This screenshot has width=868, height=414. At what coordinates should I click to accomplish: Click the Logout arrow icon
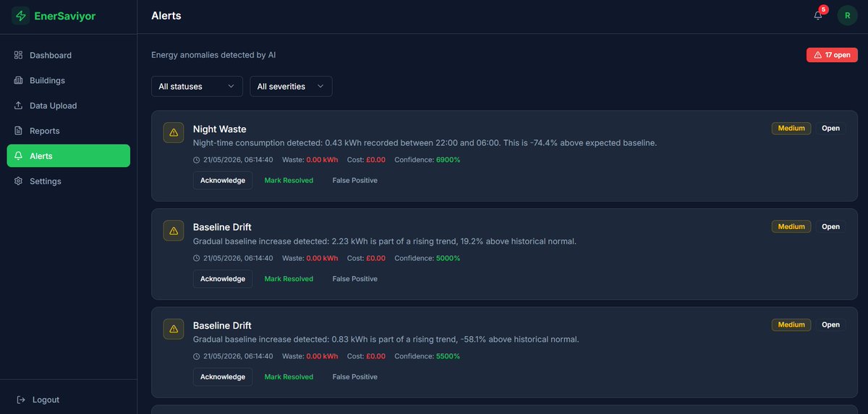(x=21, y=400)
